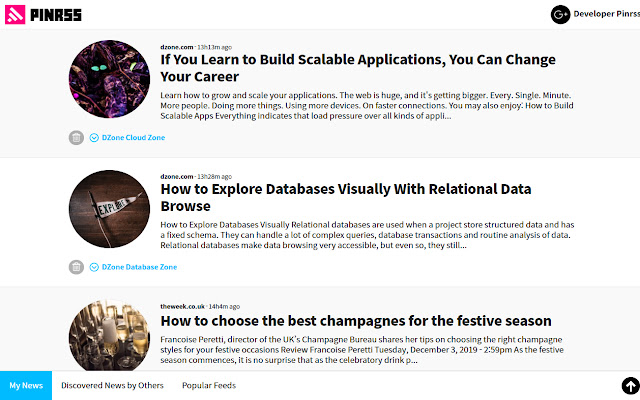The height and width of the screenshot is (400, 640).
Task: Click the Explore flag article thumbnail
Action: click(109, 210)
